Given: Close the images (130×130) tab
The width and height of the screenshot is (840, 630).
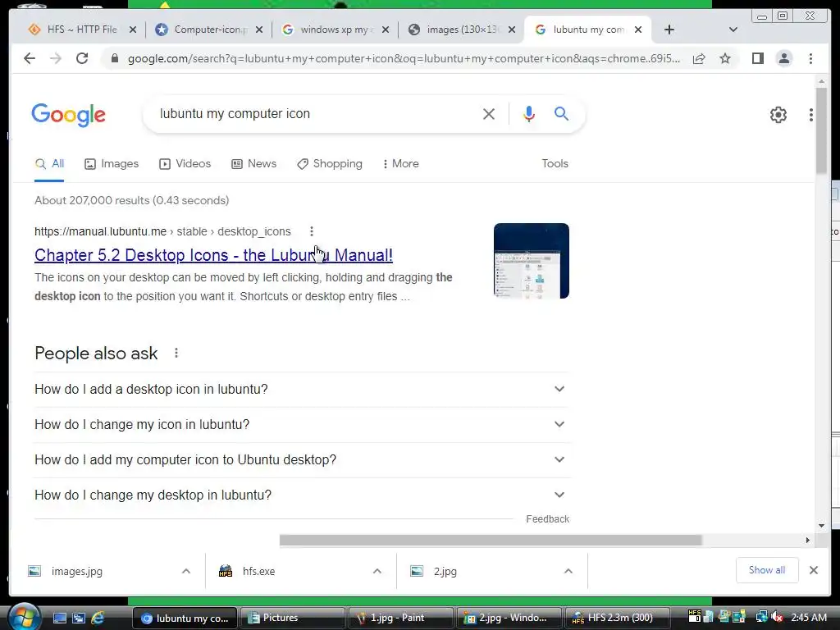Looking at the screenshot, I should click(x=512, y=30).
